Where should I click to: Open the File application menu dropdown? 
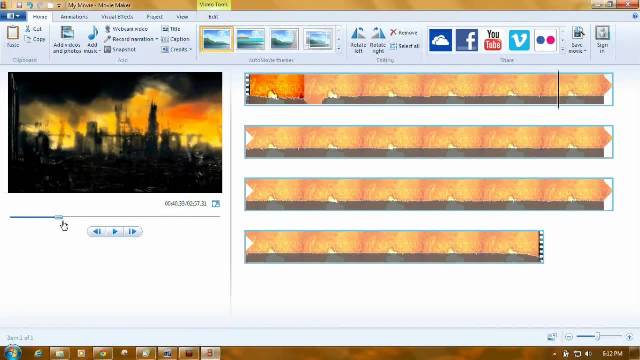[13, 16]
